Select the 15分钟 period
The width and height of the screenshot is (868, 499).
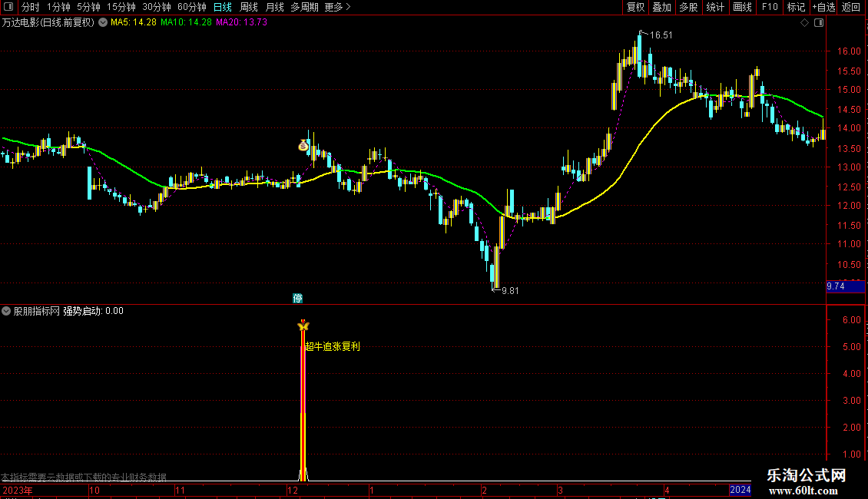point(121,7)
